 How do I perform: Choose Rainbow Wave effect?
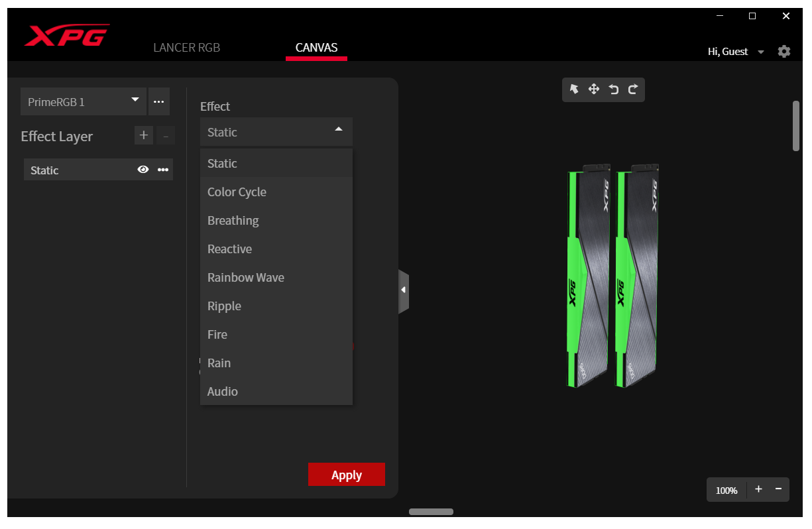click(x=276, y=277)
